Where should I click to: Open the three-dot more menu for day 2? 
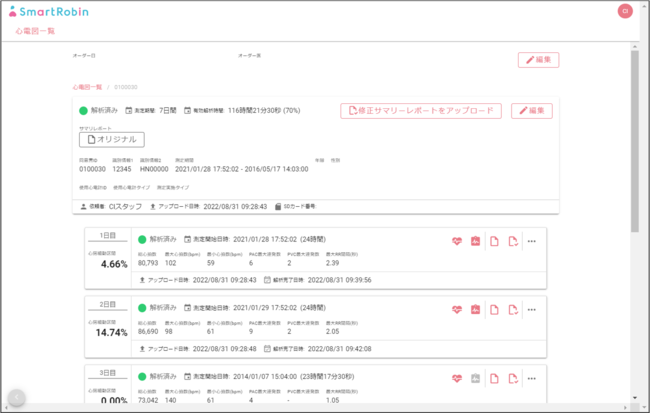coord(531,309)
